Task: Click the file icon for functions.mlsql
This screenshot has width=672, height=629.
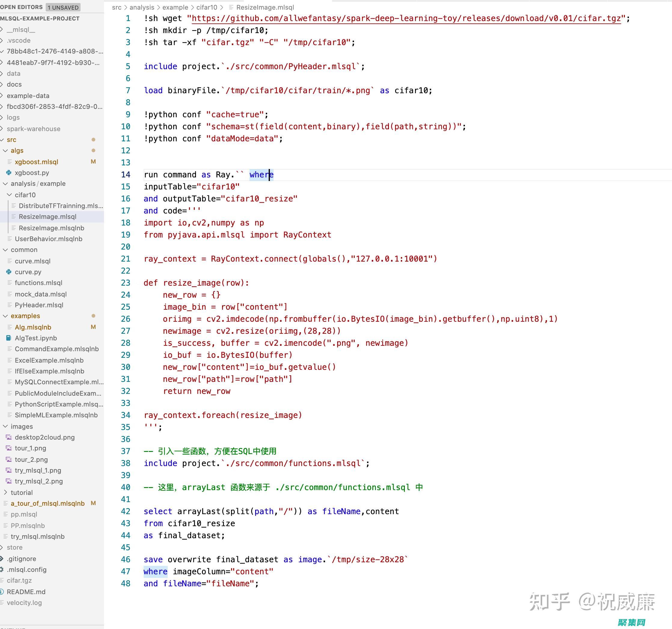Action: 9,283
